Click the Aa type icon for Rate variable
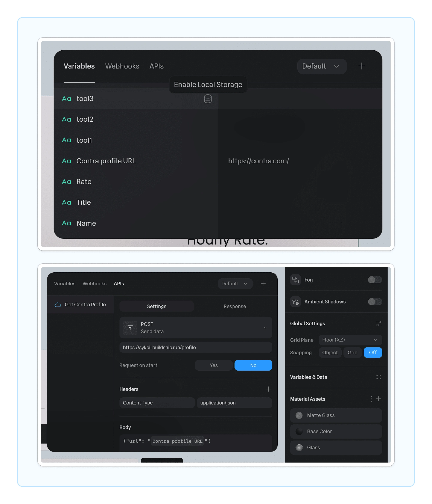The width and height of the screenshot is (432, 504). click(x=66, y=181)
